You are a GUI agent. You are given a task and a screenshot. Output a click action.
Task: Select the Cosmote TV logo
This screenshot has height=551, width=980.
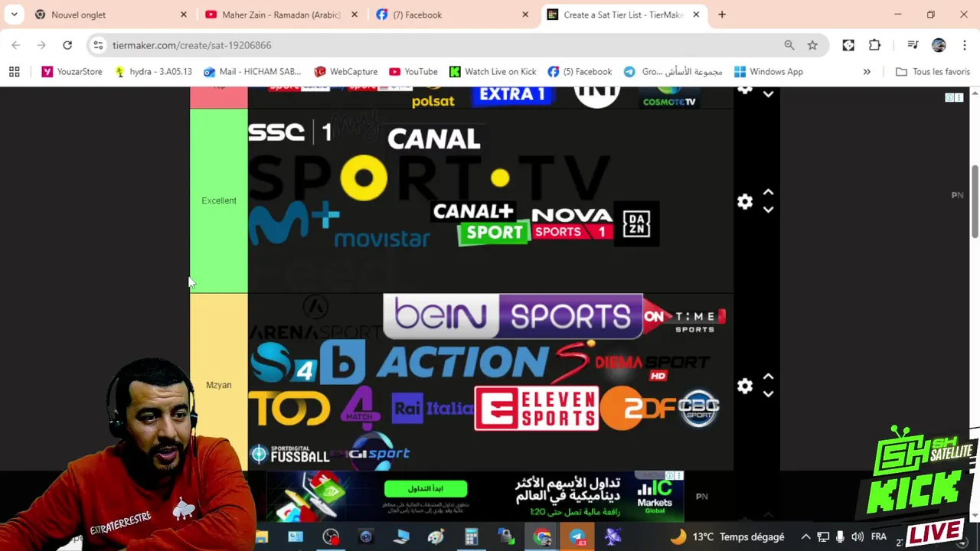[669, 97]
